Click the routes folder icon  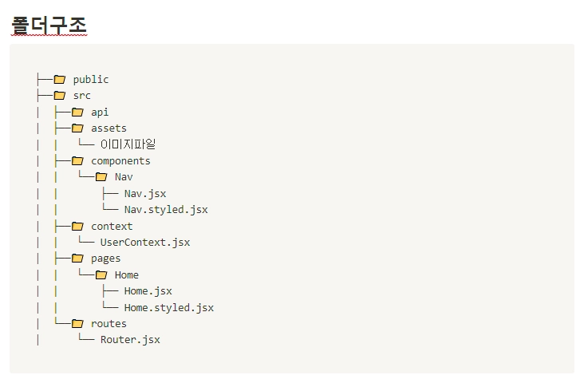[x=77, y=323]
